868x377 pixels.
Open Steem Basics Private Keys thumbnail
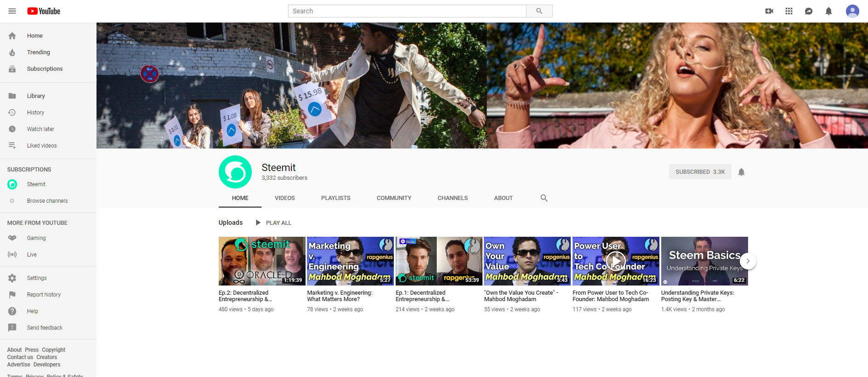(704, 261)
